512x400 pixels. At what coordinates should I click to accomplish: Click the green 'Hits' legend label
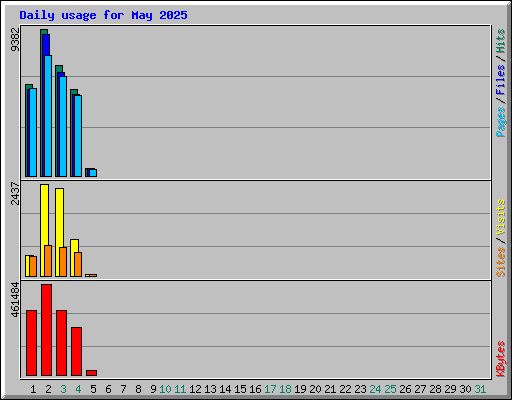click(500, 41)
